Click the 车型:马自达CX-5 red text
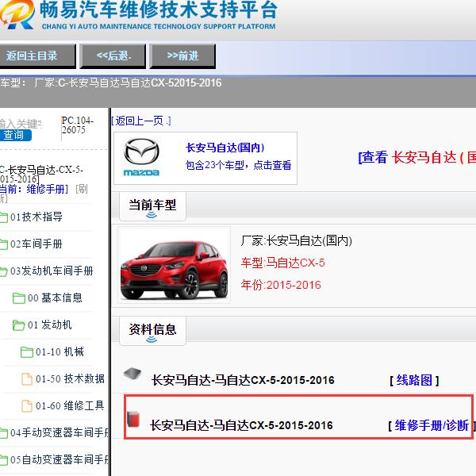 [282, 263]
